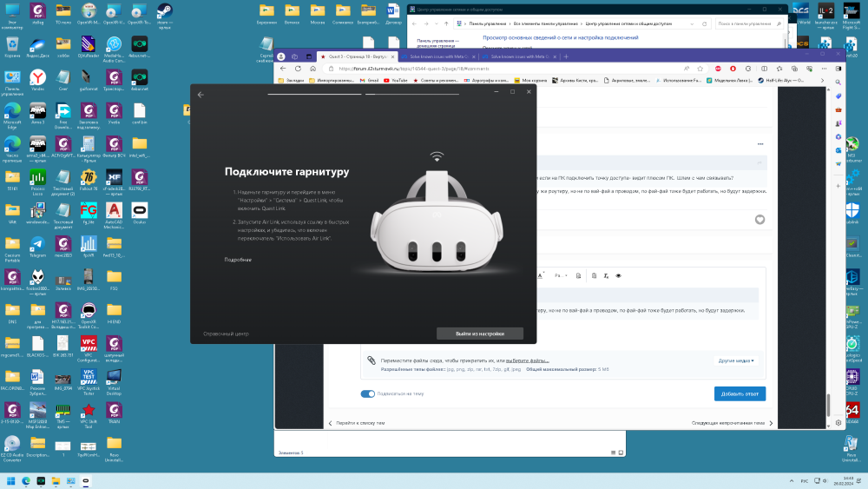Switch to 'Quest 3 - Страница 18' tab

coord(357,56)
